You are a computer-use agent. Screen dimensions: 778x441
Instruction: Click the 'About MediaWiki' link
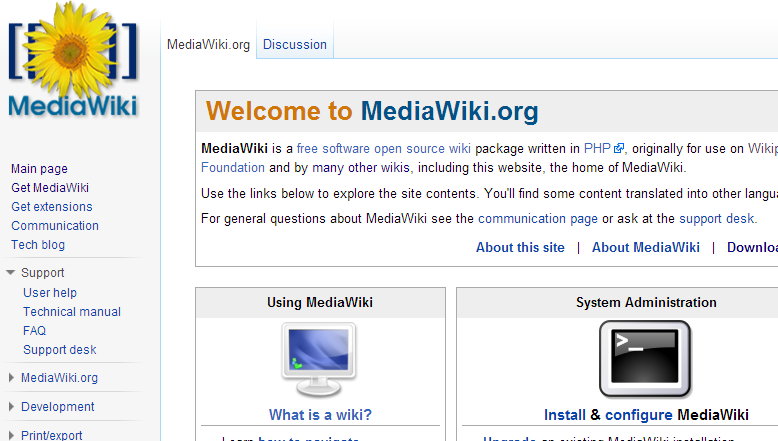point(646,247)
